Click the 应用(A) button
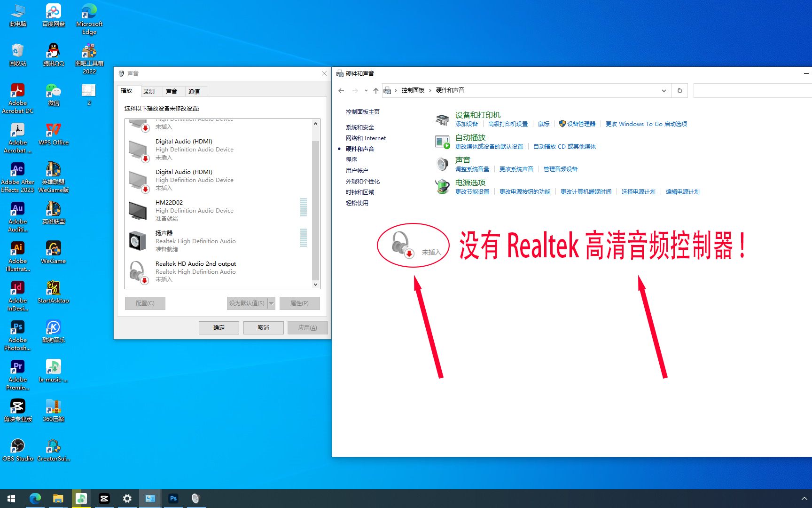The width and height of the screenshot is (812, 508). point(307,328)
